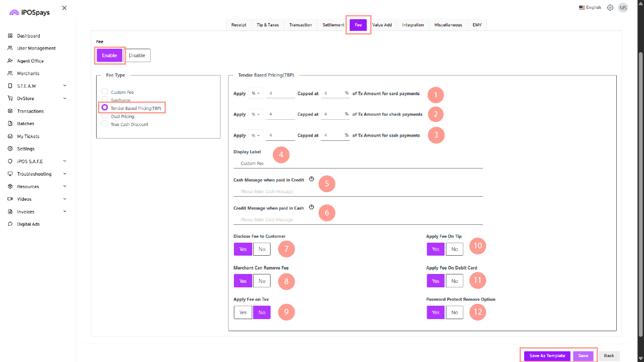Click the DvStore cart icon
Image resolution: width=644 pixels, height=362 pixels.
pyautogui.click(x=10, y=98)
